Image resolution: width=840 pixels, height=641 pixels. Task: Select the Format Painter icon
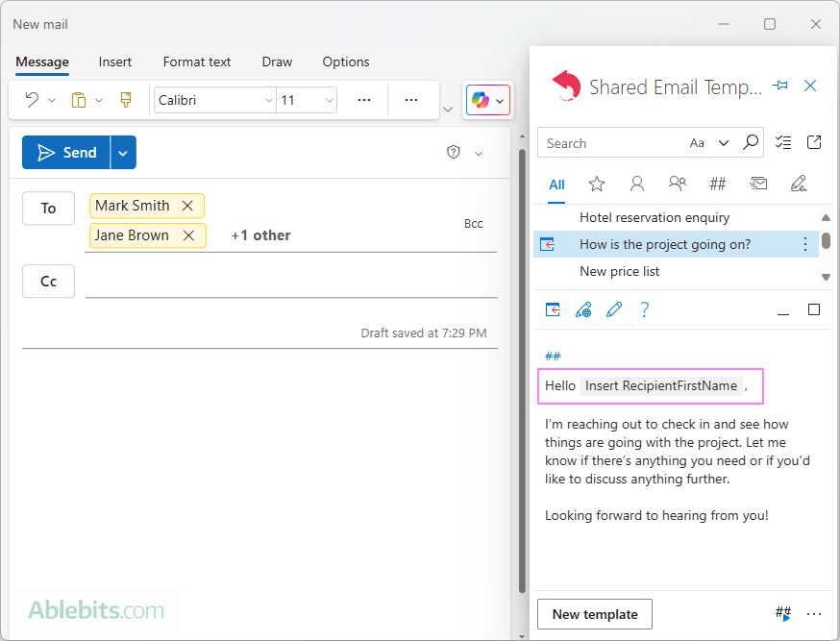pyautogui.click(x=126, y=100)
